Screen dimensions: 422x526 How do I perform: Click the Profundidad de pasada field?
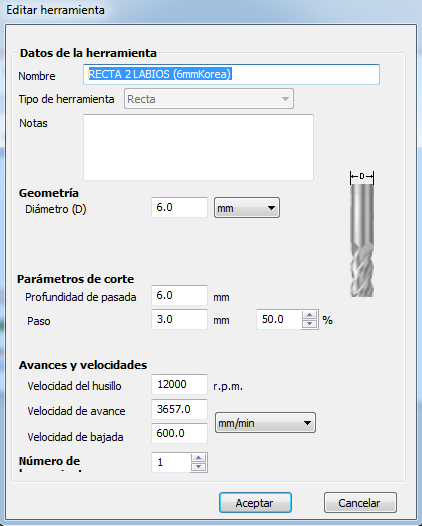(x=179, y=296)
